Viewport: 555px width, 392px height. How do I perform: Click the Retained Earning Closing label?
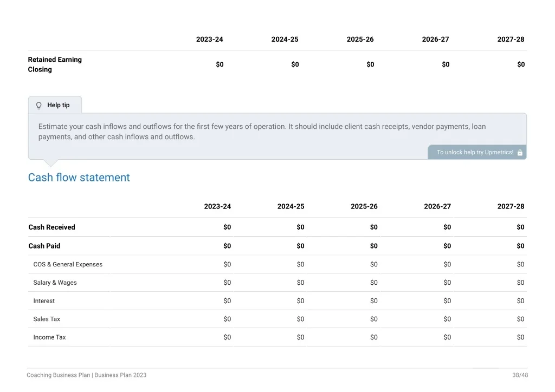click(55, 64)
